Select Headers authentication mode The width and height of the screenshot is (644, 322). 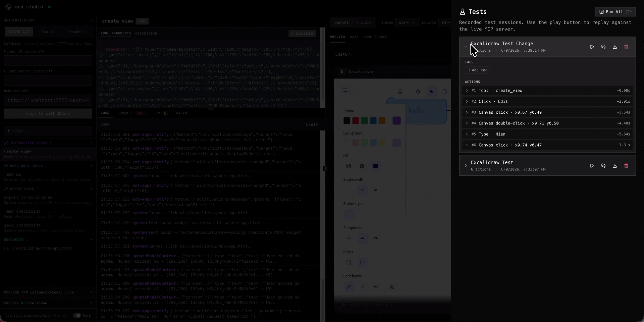click(x=77, y=32)
